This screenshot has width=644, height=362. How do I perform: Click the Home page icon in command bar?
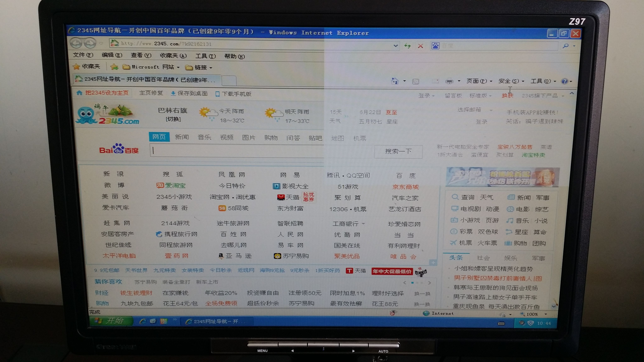pyautogui.click(x=395, y=81)
